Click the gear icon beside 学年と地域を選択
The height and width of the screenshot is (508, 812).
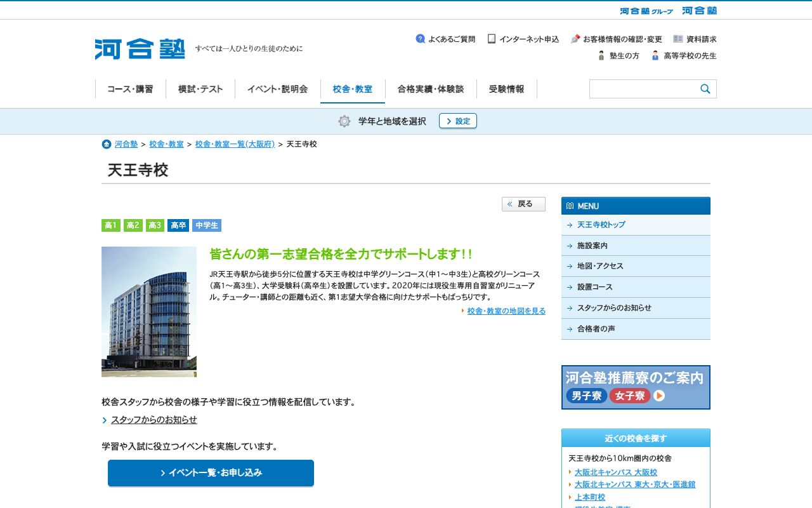tap(344, 121)
